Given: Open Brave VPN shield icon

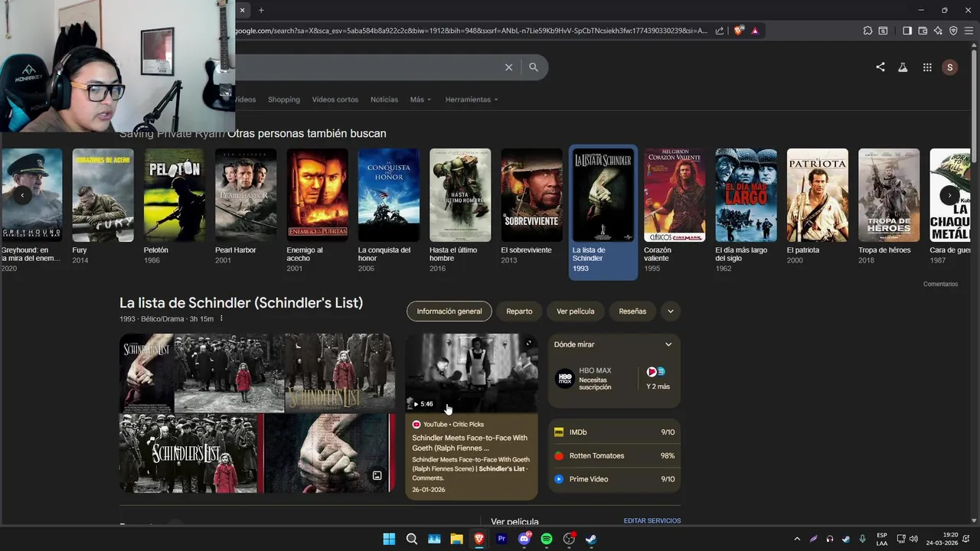Looking at the screenshot, I should tap(953, 31).
